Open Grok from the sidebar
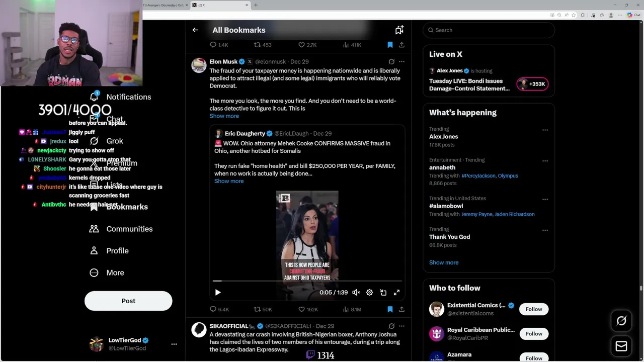This screenshot has width=644, height=362. 107,141
